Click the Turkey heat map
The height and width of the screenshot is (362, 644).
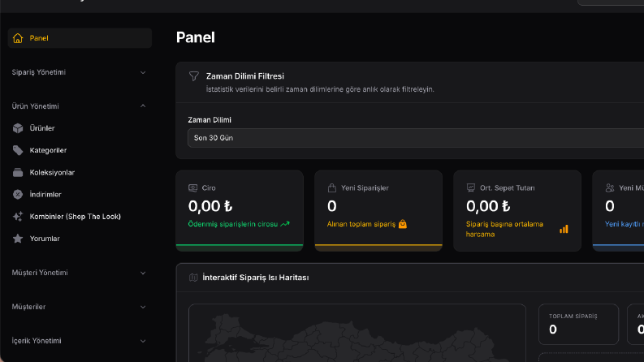coord(357,334)
